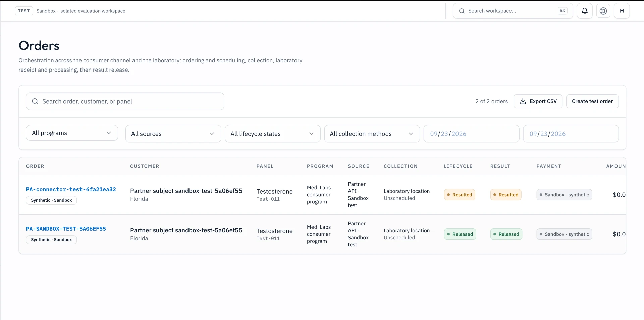Click the PAYMENT column header
This screenshot has width=644, height=320.
pyautogui.click(x=549, y=166)
